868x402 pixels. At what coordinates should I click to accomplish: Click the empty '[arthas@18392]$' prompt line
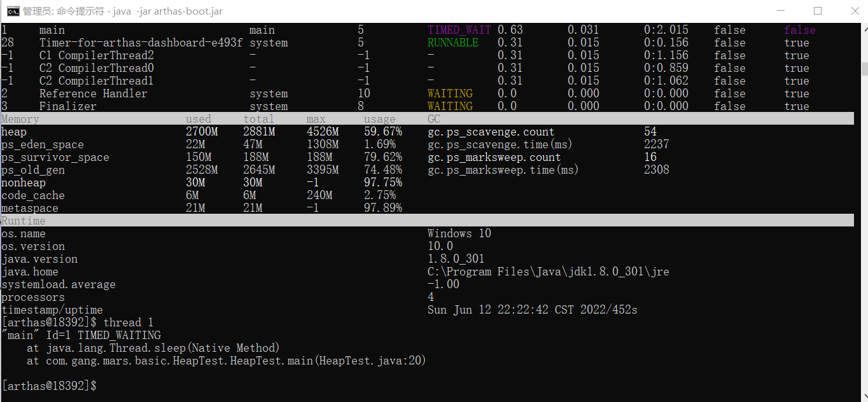49,386
